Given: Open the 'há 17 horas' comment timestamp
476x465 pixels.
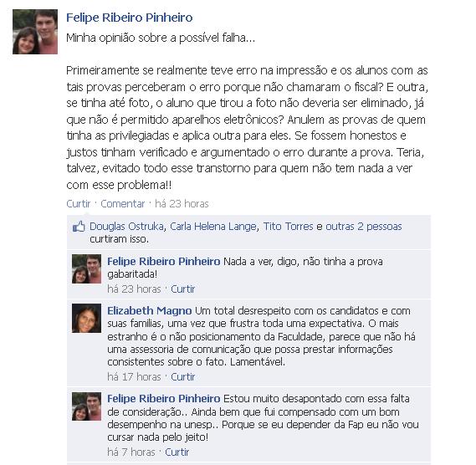Looking at the screenshot, I should coord(134,376).
